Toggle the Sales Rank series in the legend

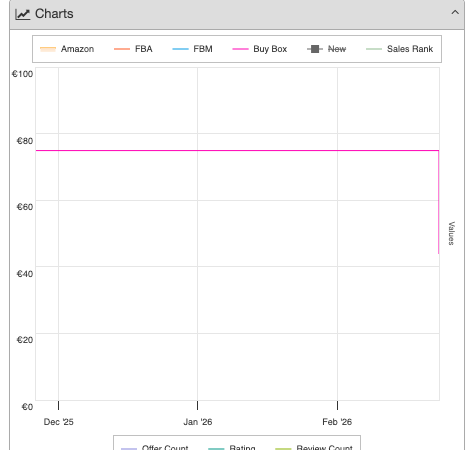399,49
